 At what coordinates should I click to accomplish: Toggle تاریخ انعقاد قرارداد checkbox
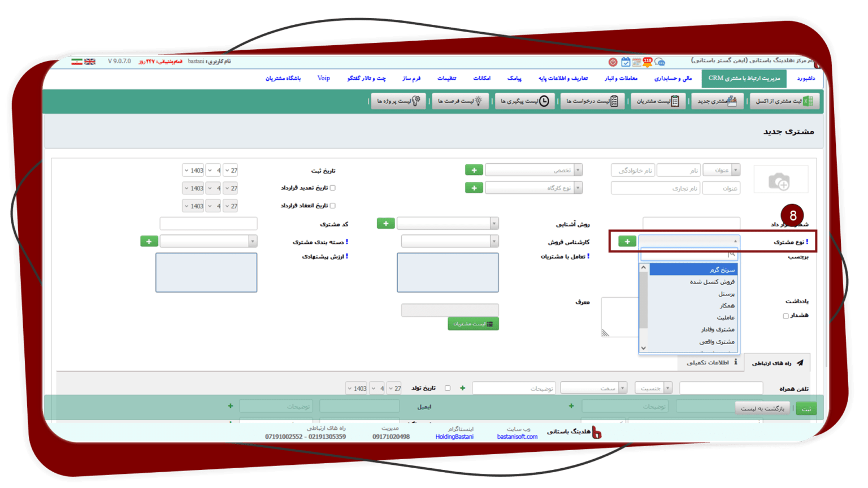click(332, 206)
